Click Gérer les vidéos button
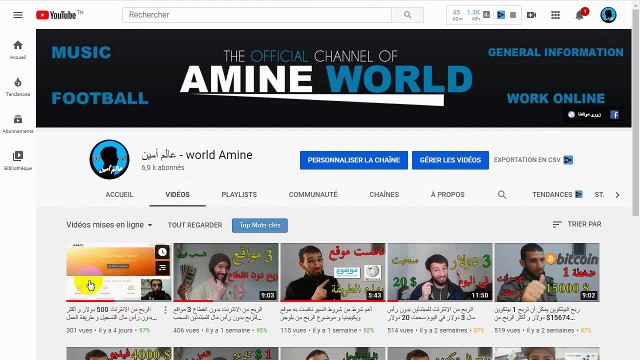The image size is (640, 360). pos(450,160)
